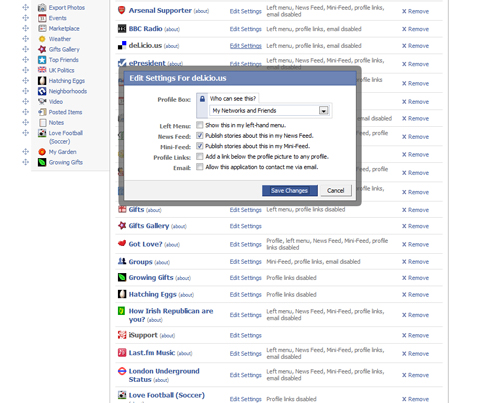Screen dimensions: 500x403
Task: Click the Notes page icon
Action: (x=42, y=123)
